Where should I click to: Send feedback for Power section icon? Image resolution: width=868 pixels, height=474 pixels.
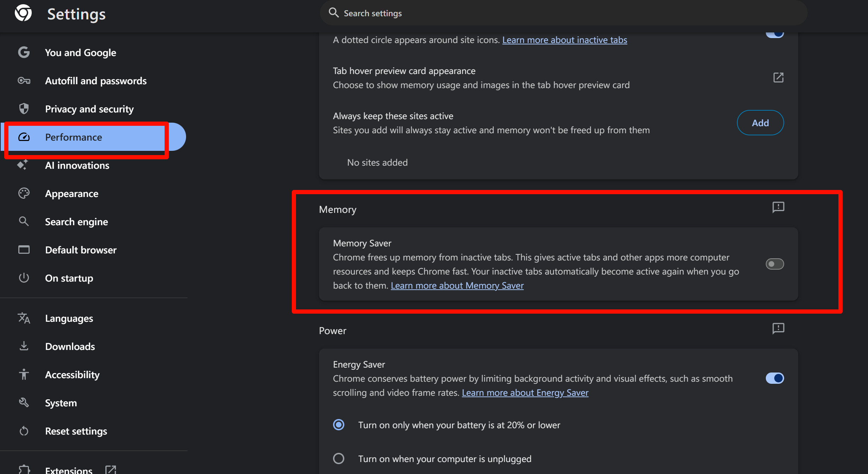778,328
